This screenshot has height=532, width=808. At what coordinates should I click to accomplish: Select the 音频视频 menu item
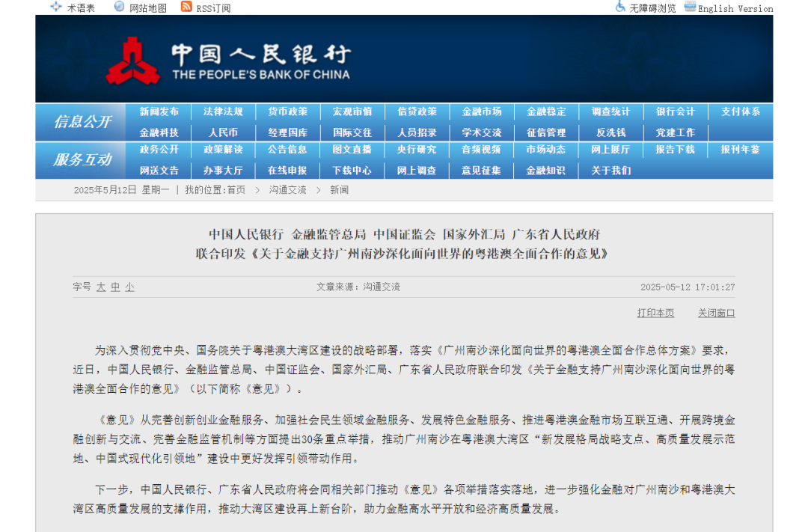coord(482,150)
